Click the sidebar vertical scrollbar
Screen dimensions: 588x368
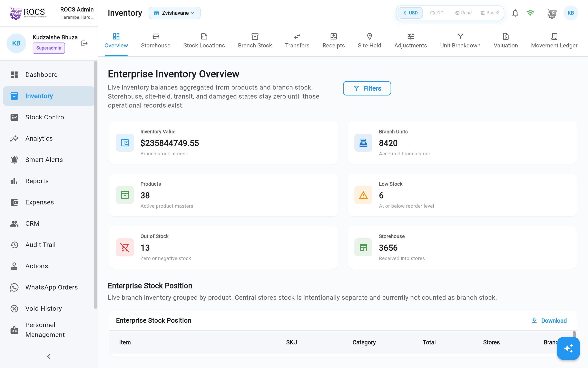click(x=96, y=185)
